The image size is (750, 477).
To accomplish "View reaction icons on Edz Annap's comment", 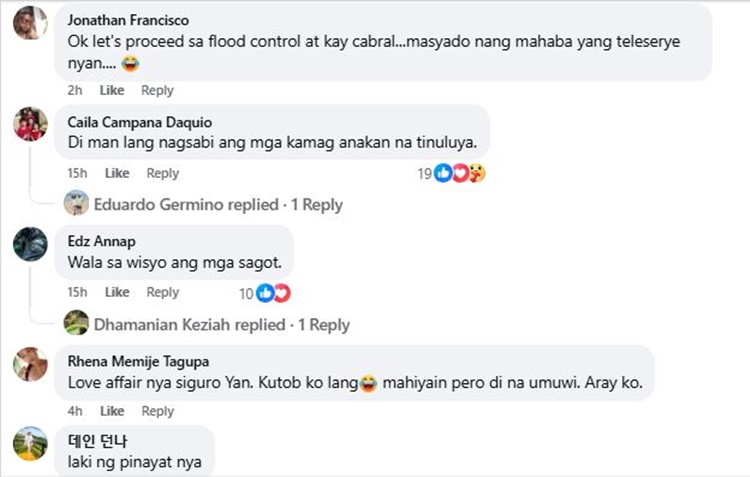I will [x=273, y=293].
